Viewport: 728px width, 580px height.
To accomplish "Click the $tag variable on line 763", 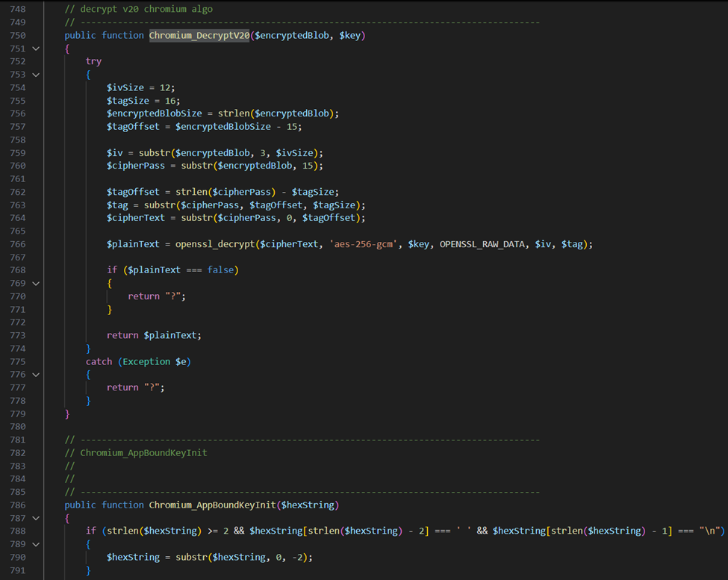I will 117,205.
